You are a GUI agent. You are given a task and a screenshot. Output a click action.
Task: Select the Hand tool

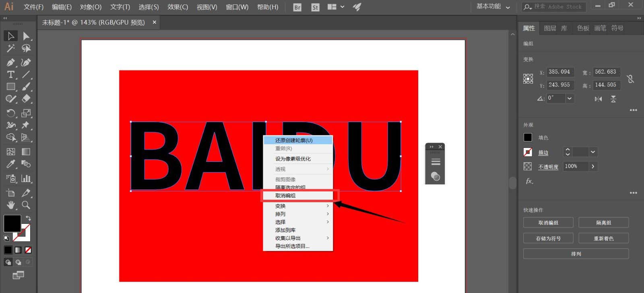11,205
